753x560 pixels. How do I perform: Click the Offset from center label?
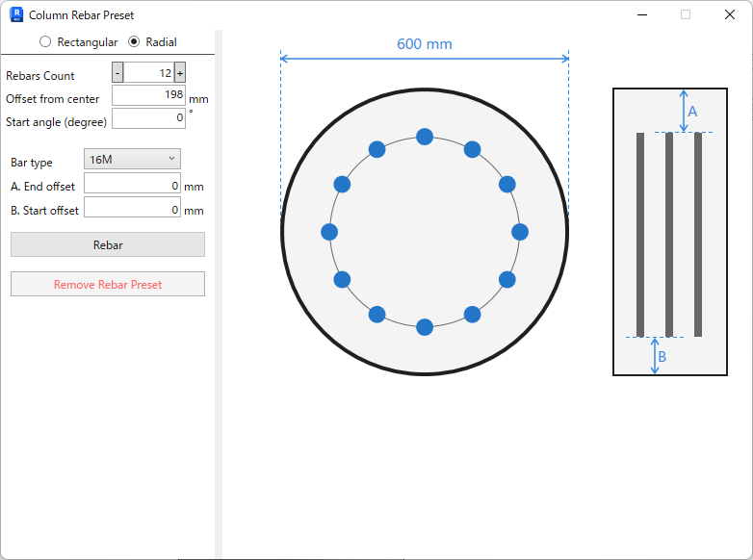pyautogui.click(x=52, y=99)
